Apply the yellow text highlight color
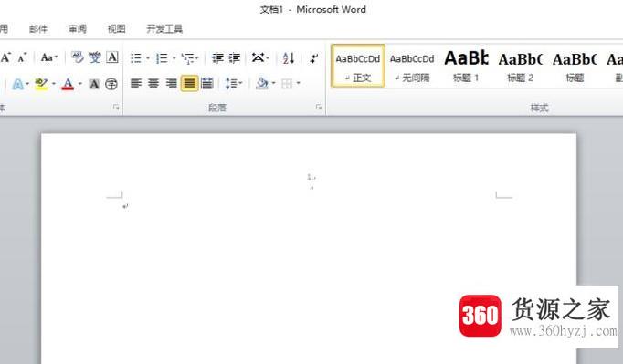The width and height of the screenshot is (623, 364). (x=42, y=84)
